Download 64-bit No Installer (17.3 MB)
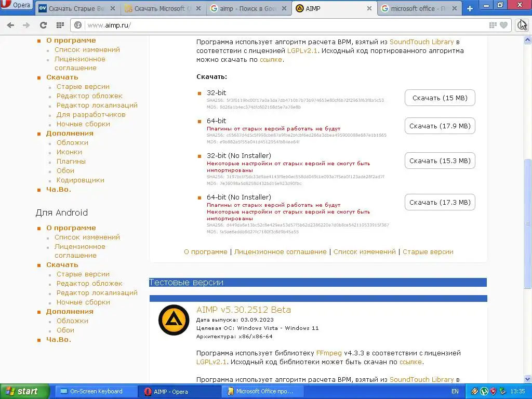The image size is (532, 399). point(440,203)
